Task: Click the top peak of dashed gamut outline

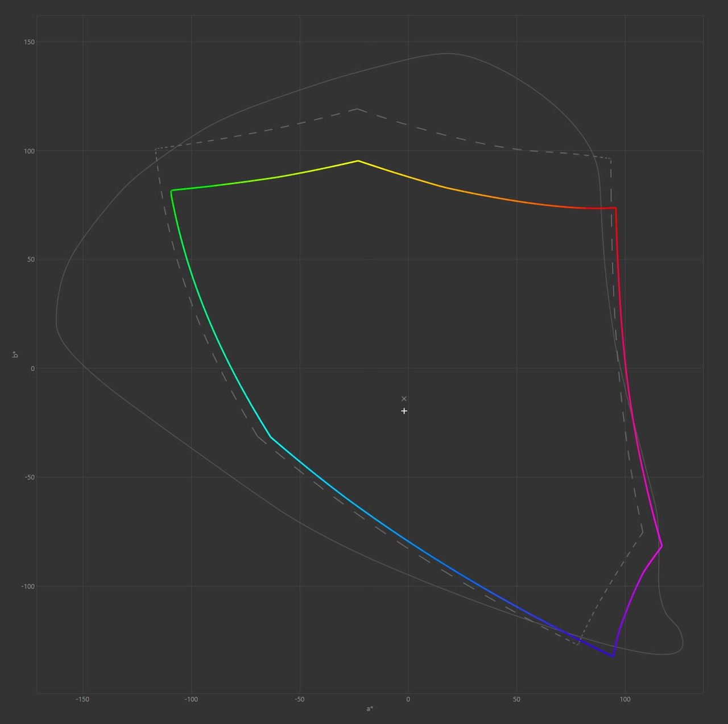Action: pyautogui.click(x=357, y=109)
